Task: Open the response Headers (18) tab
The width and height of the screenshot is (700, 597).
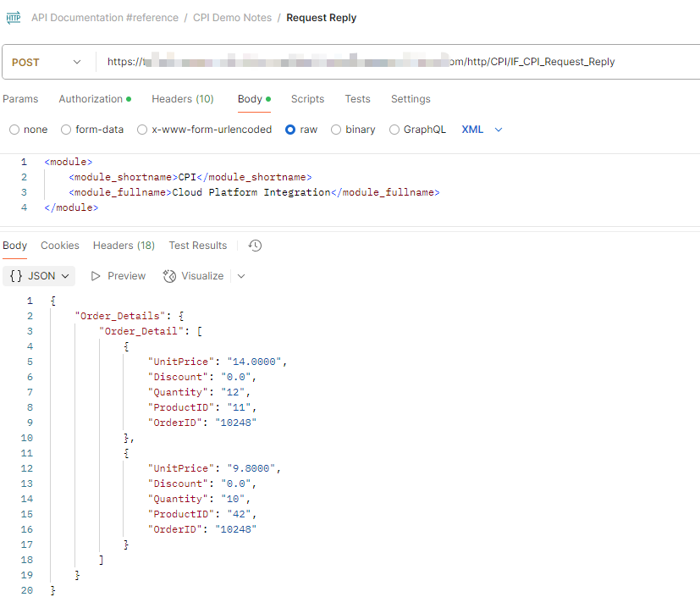Action: point(124,246)
